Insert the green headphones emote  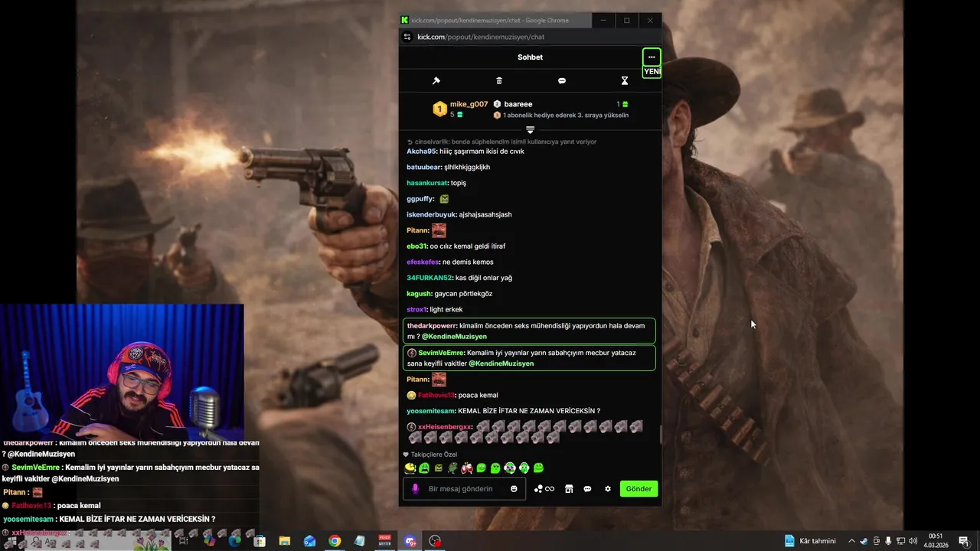(524, 468)
